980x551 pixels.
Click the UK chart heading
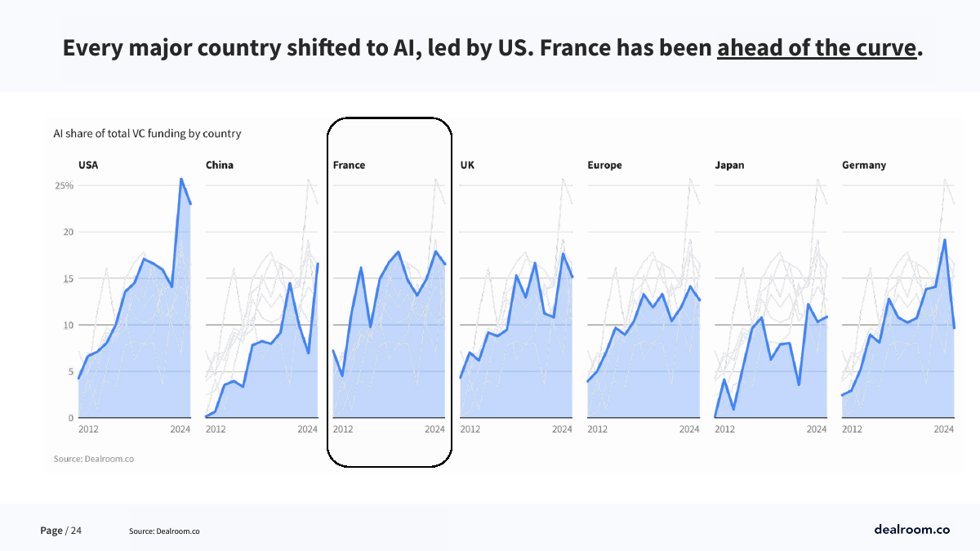point(467,165)
